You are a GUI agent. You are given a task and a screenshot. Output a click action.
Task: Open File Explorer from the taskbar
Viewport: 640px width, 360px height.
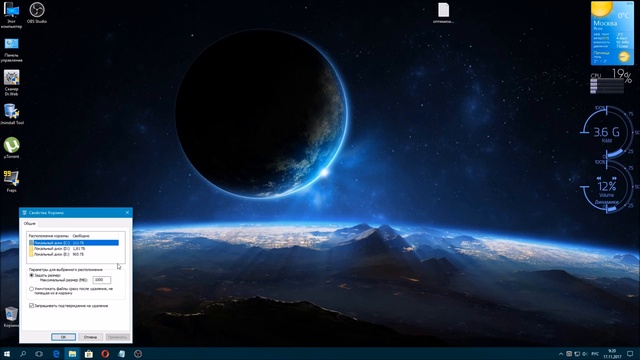tap(72, 354)
